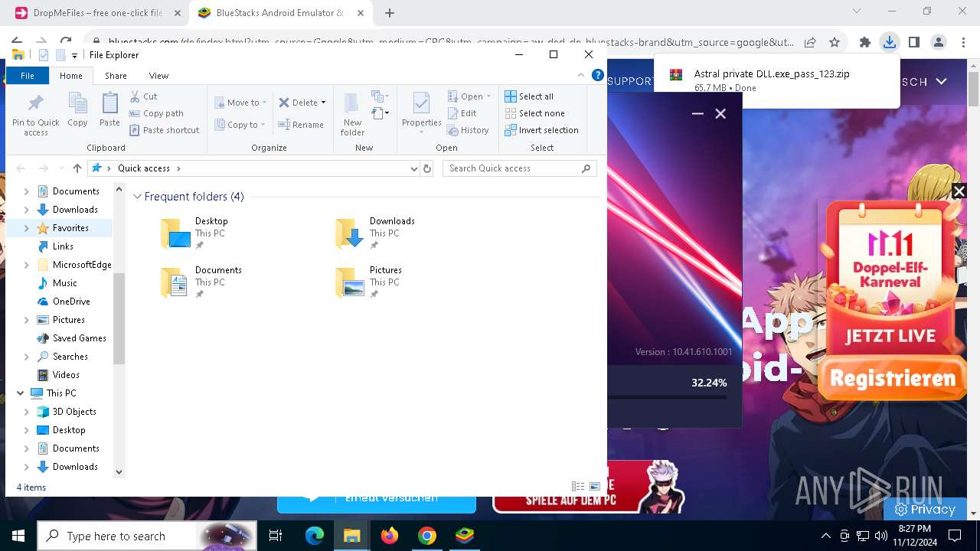
Task: Click the Cut command
Action: pyautogui.click(x=143, y=96)
